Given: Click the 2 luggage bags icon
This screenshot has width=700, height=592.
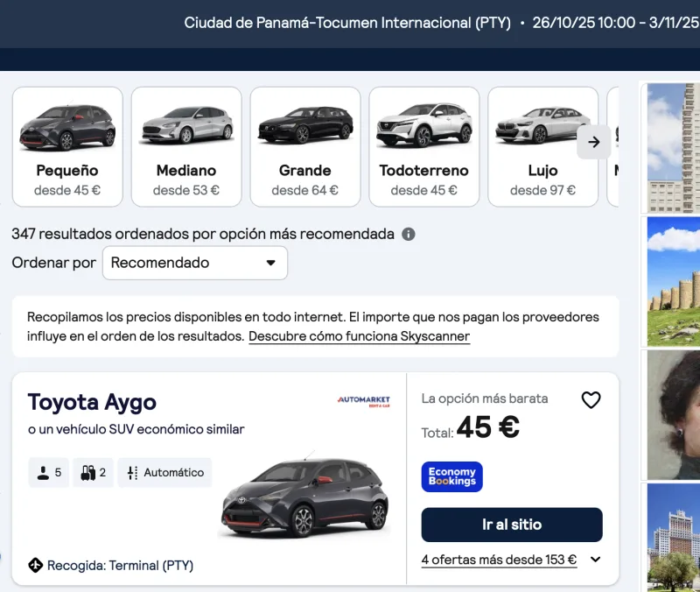Looking at the screenshot, I should [x=88, y=473].
